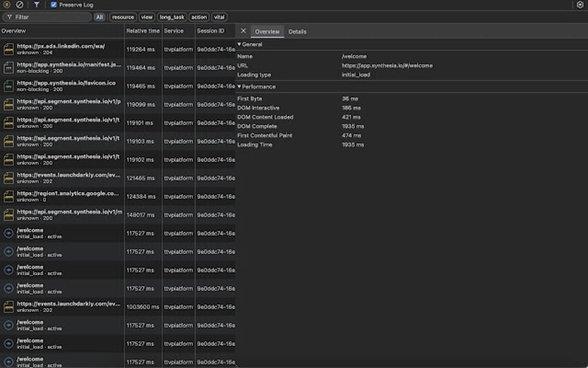Click the First Byte value 36 ms

350,99
